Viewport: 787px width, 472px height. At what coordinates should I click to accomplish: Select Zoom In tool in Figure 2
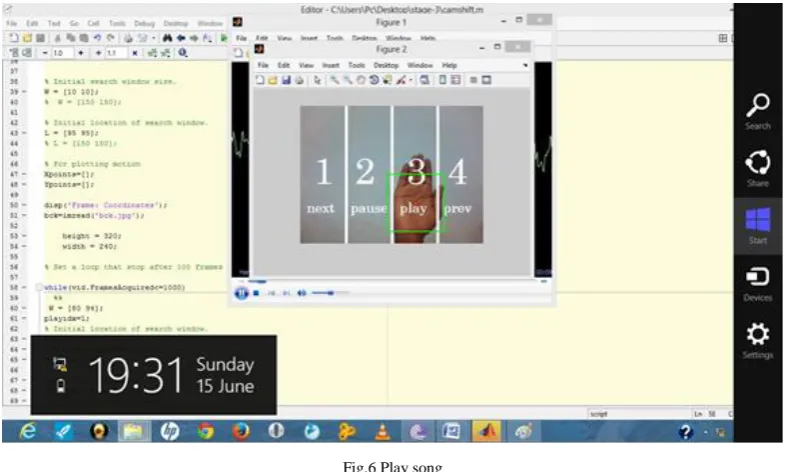[334, 80]
